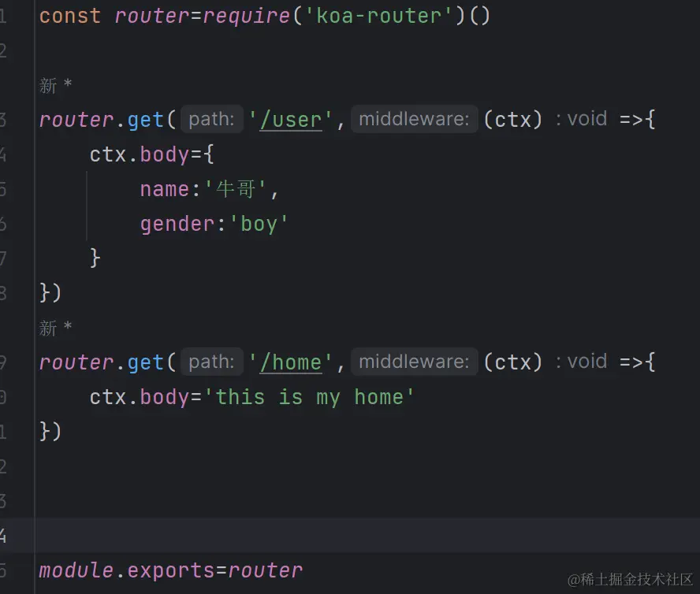Click the 'name' property key
This screenshot has height=594, width=700.
coord(165,189)
